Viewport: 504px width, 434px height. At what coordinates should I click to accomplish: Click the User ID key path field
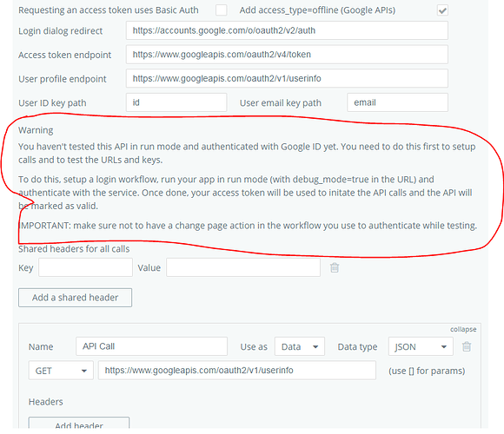coord(176,102)
